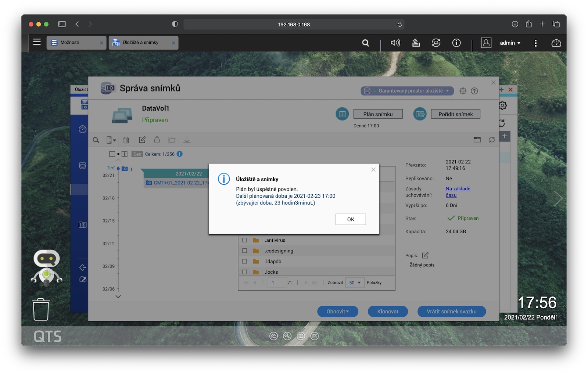The width and height of the screenshot is (588, 374).
Task: Check the .antivirus folder checkbox
Action: point(244,240)
